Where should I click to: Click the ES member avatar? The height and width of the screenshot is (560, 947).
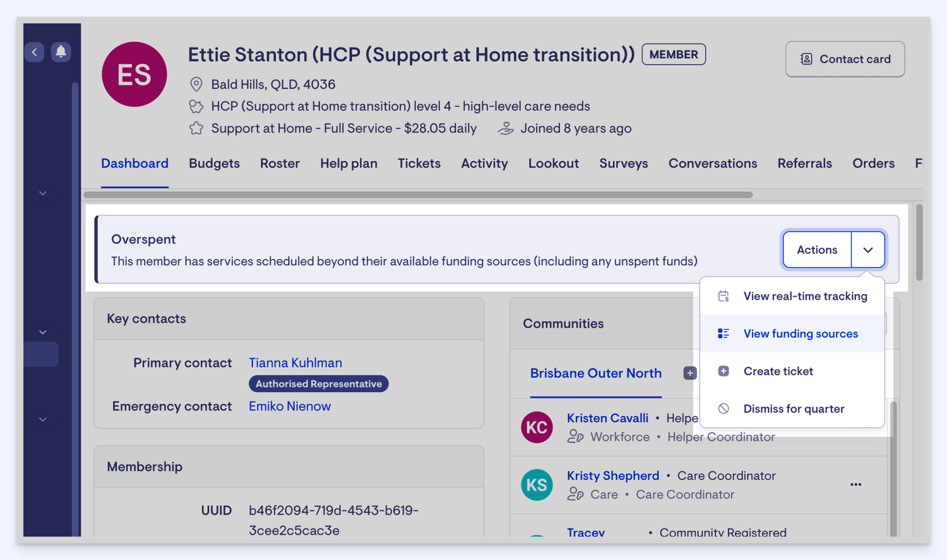134,74
